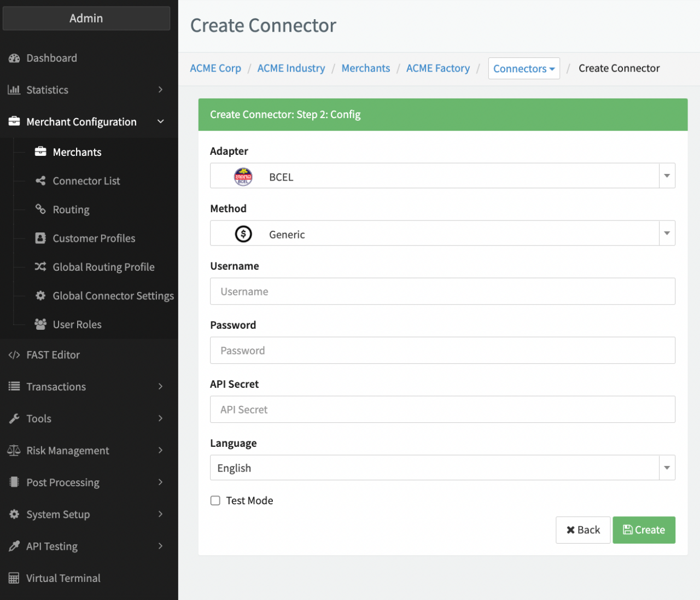Image resolution: width=700 pixels, height=600 pixels.
Task: Click the Dashboard gauge icon
Action: coord(14,58)
